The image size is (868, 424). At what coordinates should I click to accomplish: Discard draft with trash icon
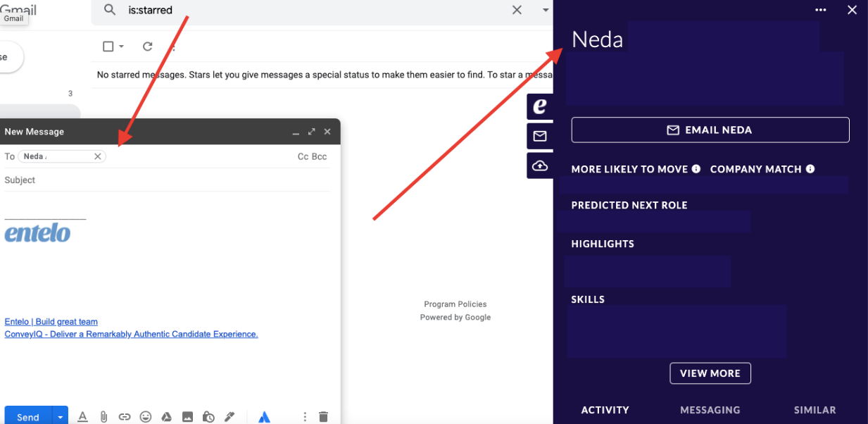coord(323,416)
